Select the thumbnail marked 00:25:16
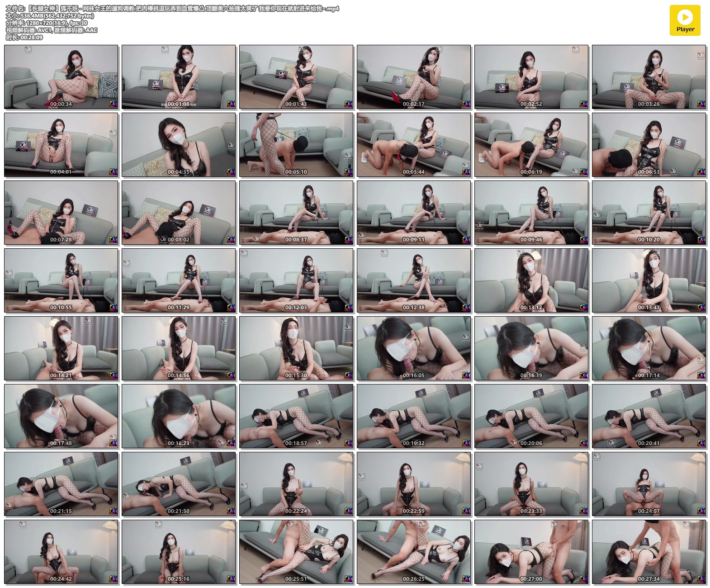This screenshot has width=710, height=588. 179,552
